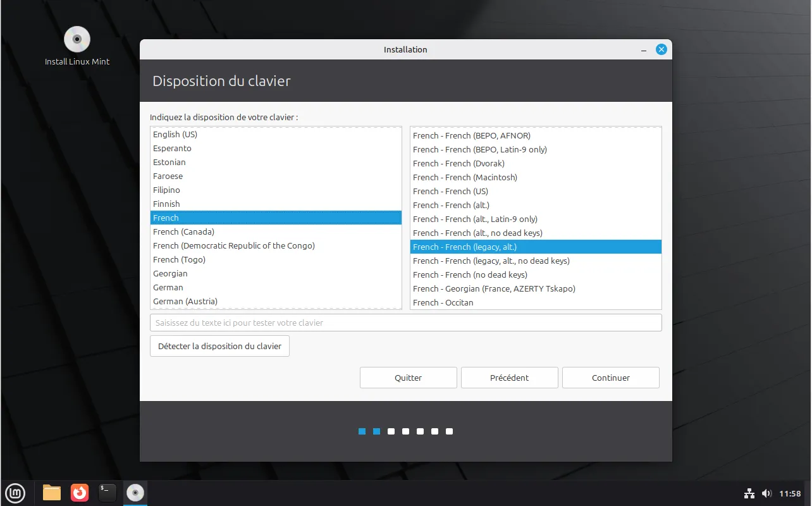Open the Terminal from the taskbar
The image size is (812, 506).
(x=108, y=493)
